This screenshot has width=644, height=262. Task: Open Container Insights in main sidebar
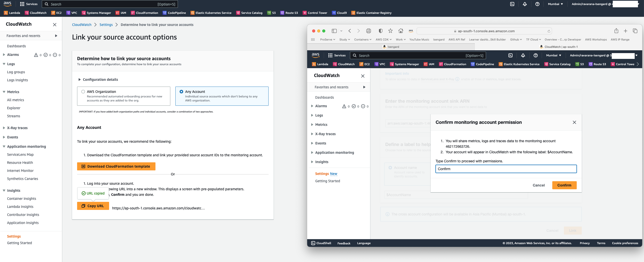[22, 199]
